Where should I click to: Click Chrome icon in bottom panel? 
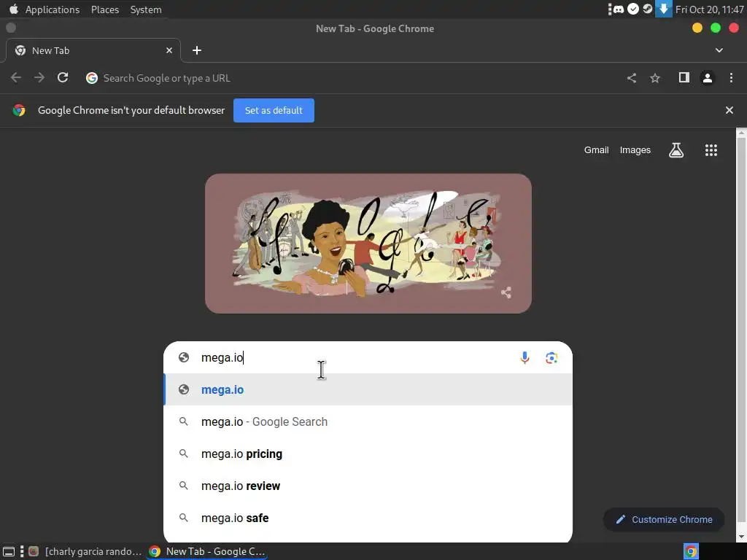(691, 551)
